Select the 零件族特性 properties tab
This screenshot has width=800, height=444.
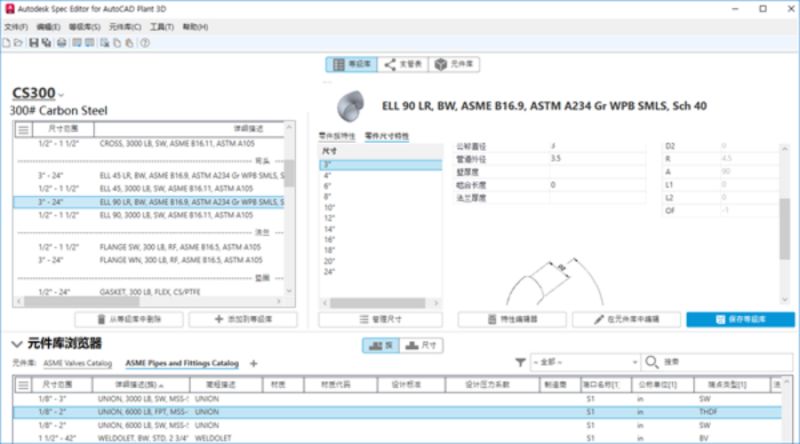(x=337, y=136)
